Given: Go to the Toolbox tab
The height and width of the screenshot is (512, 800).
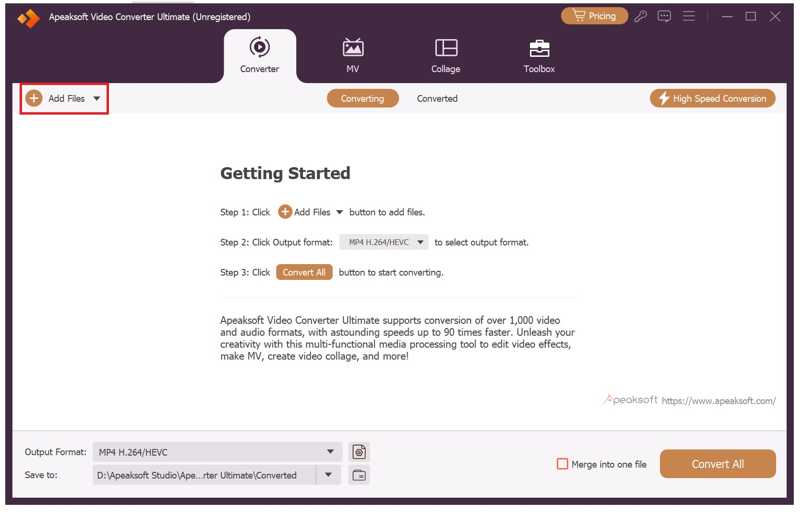Looking at the screenshot, I should pyautogui.click(x=539, y=56).
